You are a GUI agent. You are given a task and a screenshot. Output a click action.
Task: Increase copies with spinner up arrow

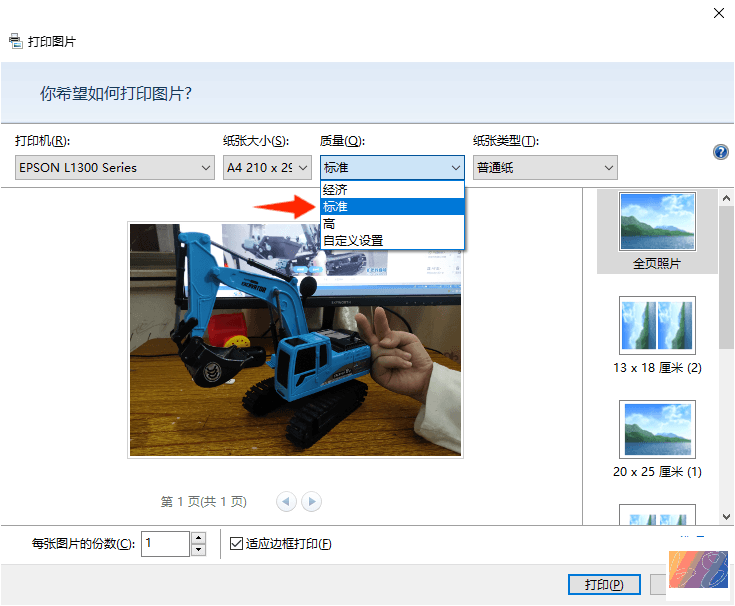198,538
